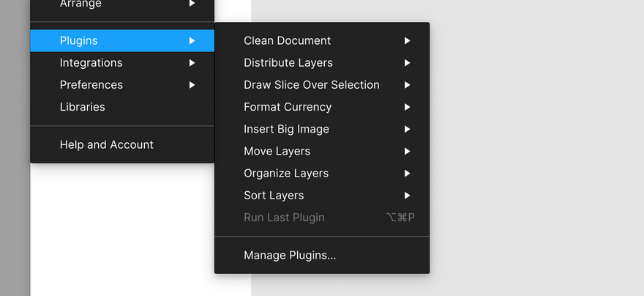Open the Preferences submenu
This screenshot has height=296, width=644.
coord(122,85)
